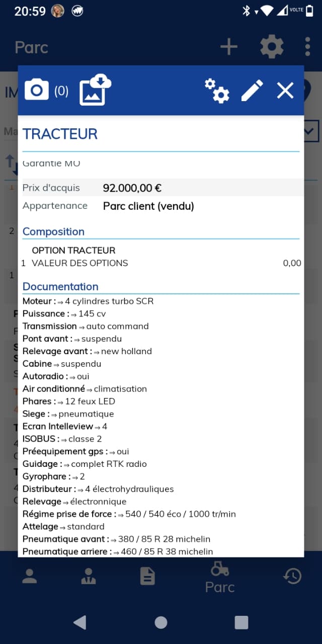Tap the Android back navigation button
Viewport: 322px width, 644px height.
(x=80, y=622)
